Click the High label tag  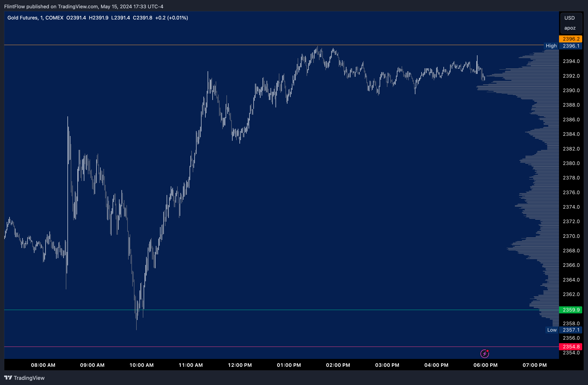[x=551, y=46]
